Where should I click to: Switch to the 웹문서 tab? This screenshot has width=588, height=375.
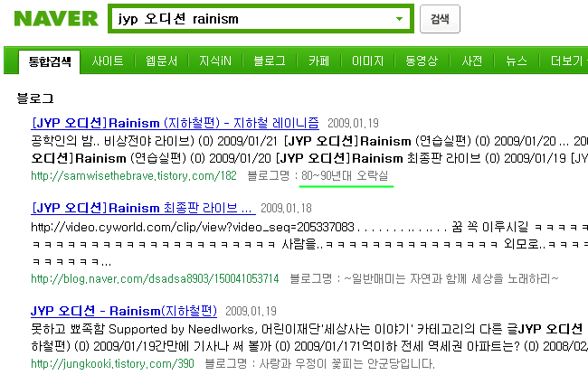pos(162,61)
